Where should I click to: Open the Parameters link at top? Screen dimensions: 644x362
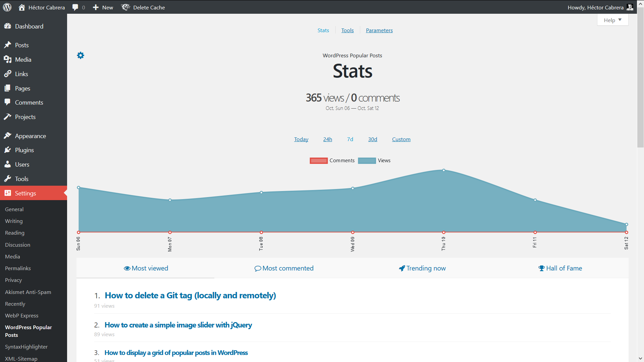coord(379,31)
